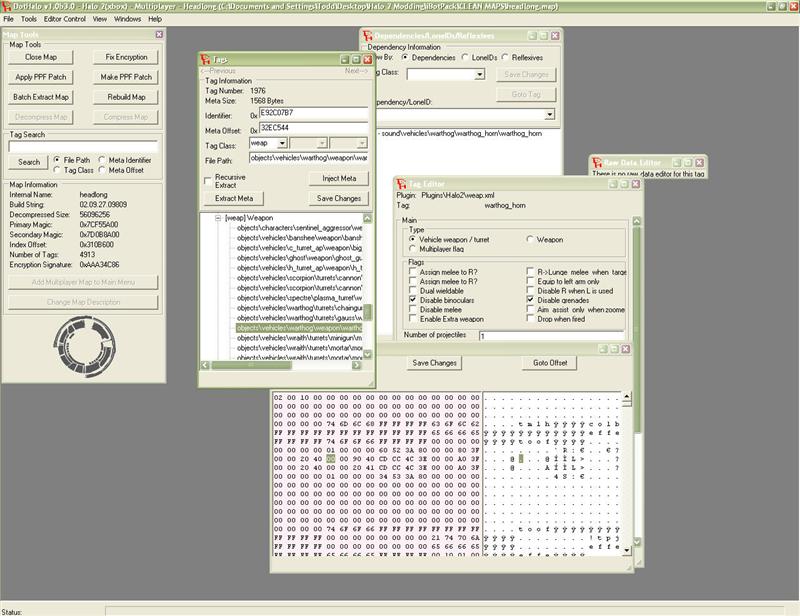Screen dimensions: 800x616
Task: Click Save Changes in the Tags window
Action: coord(339,199)
